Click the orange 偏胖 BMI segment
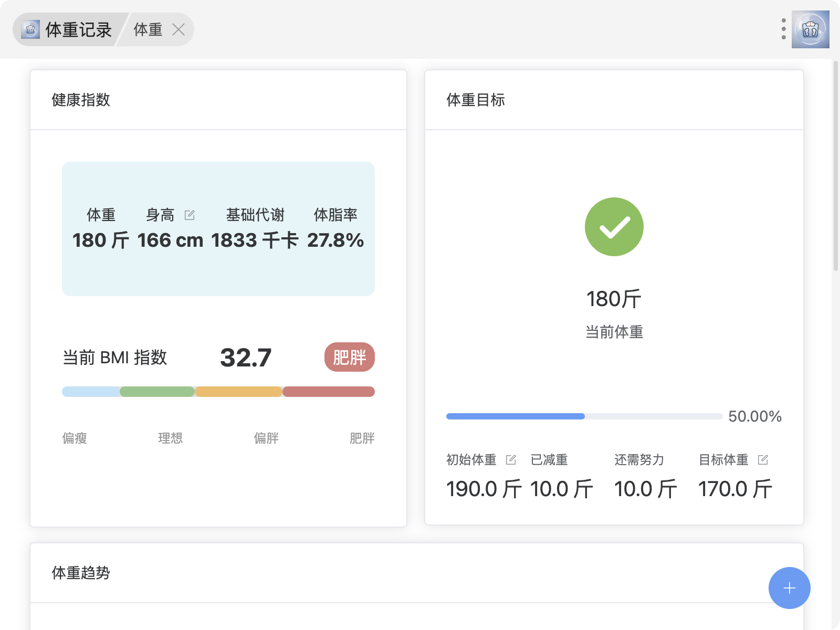The height and width of the screenshot is (630, 840). (x=239, y=392)
